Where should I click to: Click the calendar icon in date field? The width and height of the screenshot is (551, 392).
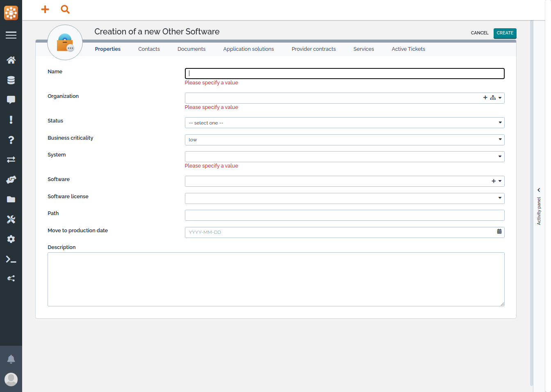pyautogui.click(x=499, y=232)
